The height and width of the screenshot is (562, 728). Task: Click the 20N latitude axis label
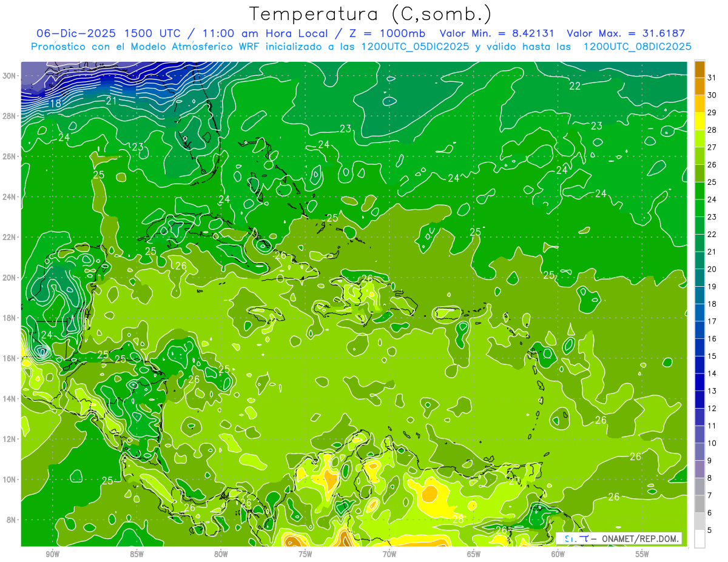(10, 278)
